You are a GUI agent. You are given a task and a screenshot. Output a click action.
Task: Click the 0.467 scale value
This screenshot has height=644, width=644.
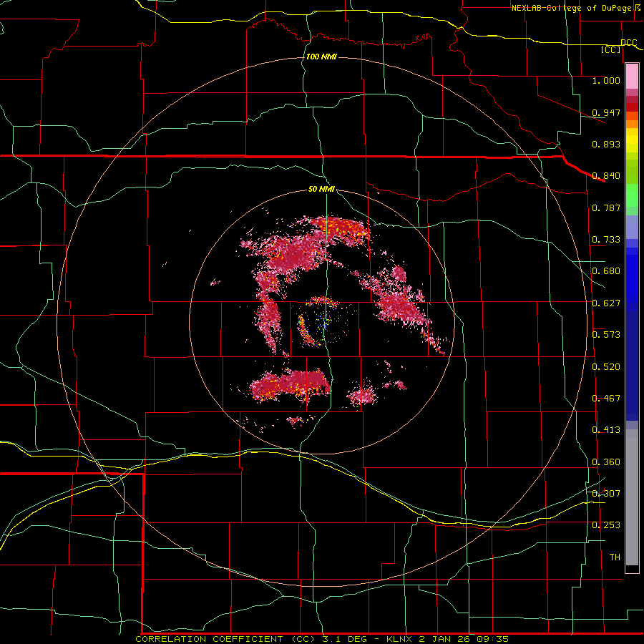(606, 399)
